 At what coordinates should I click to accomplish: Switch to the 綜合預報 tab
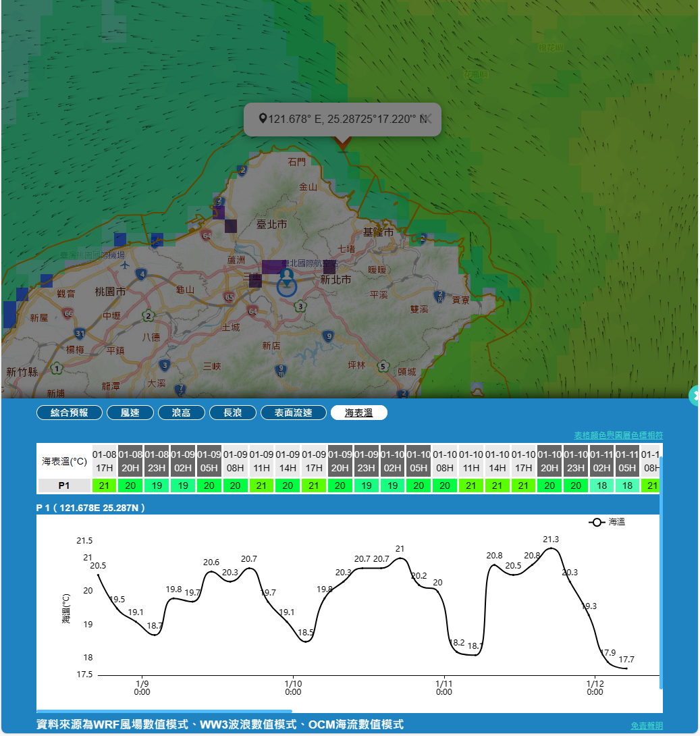point(70,413)
